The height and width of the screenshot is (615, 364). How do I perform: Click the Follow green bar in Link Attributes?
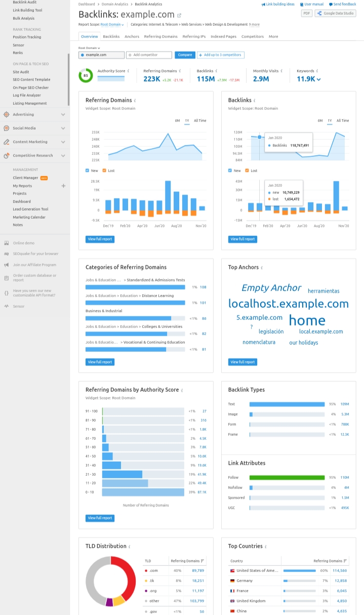(287, 477)
